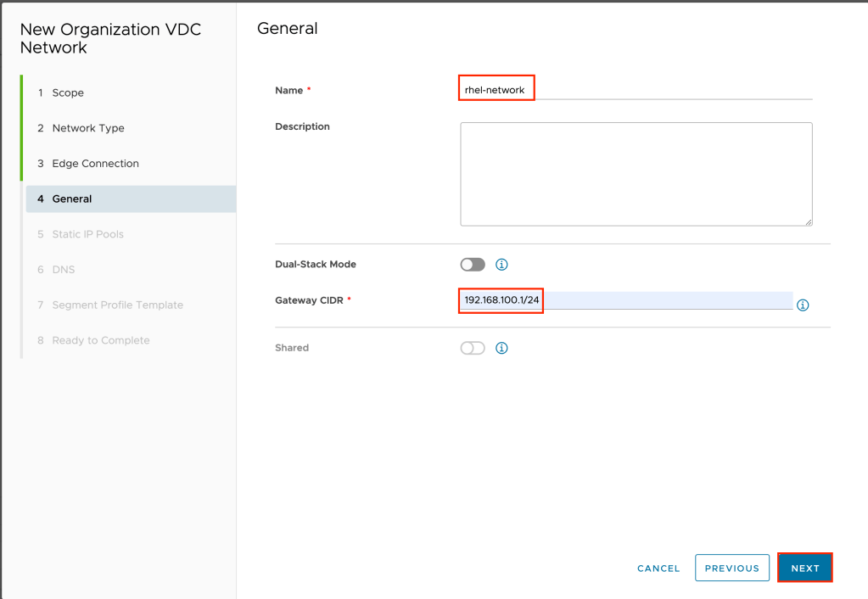Click info icon beside Gateway CIDR field
Viewport: 868px width, 599px height.
(803, 305)
